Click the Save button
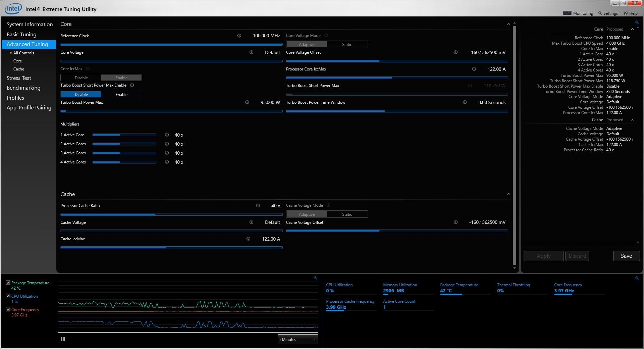 click(626, 256)
